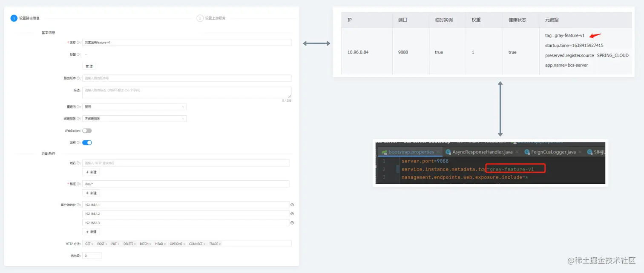The width and height of the screenshot is (644, 273).
Task: Close the AsyncResponseHandler.java editor tab
Action: coord(517,152)
